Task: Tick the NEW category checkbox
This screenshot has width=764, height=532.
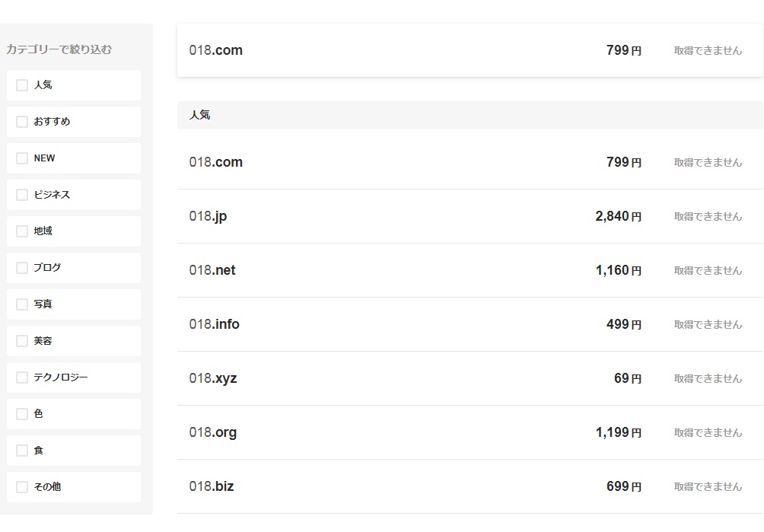Action: tap(22, 158)
